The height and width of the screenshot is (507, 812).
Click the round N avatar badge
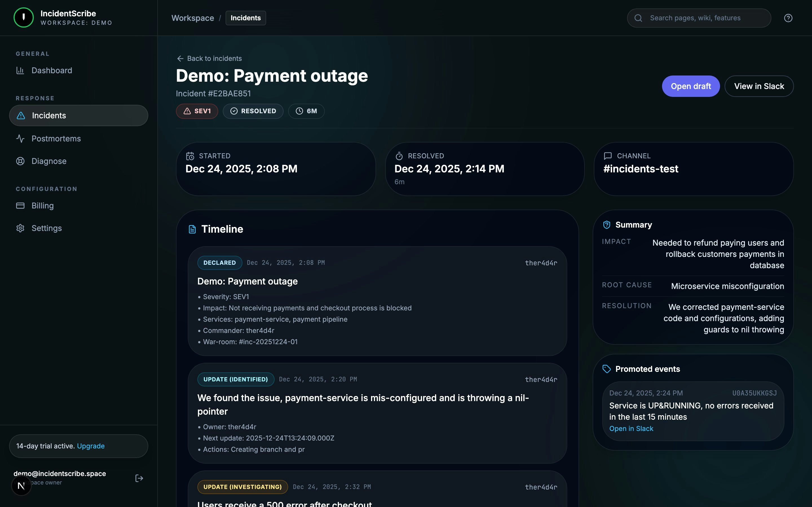[21, 486]
